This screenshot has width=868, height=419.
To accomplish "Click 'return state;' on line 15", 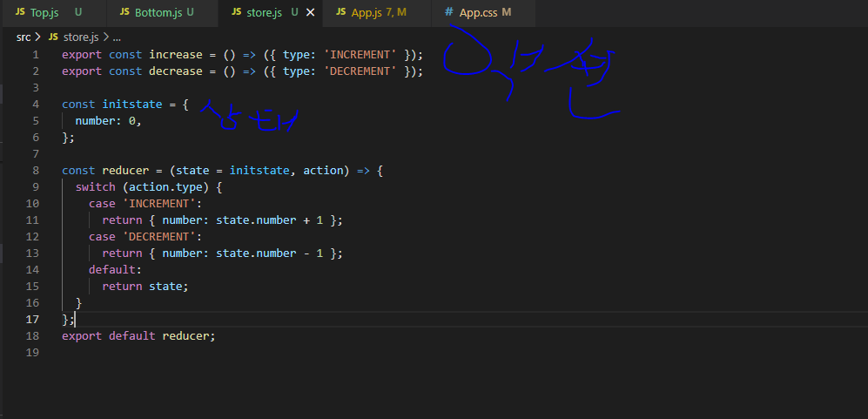I will (x=145, y=287).
